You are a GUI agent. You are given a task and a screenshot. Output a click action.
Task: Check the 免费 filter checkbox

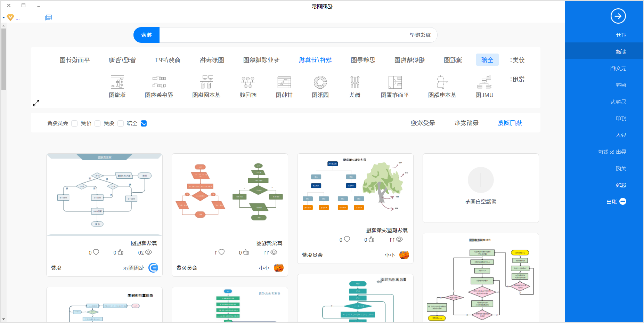[x=121, y=123]
